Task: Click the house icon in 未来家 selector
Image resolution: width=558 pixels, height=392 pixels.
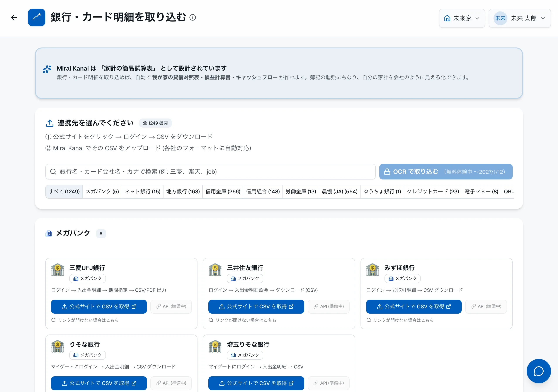Action: (x=447, y=18)
